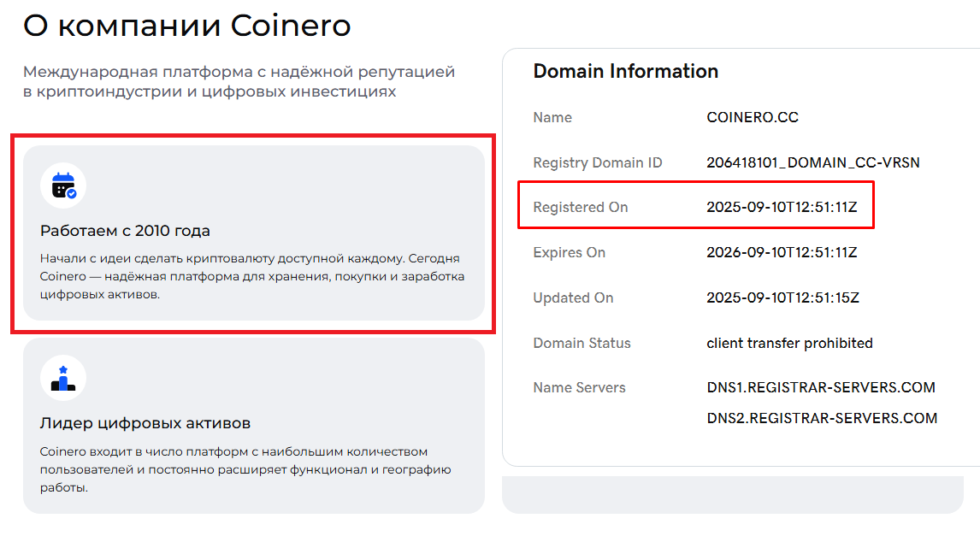Select the 'Работаем с 2010 года' card title
The height and width of the screenshot is (536, 980).
[x=125, y=231]
